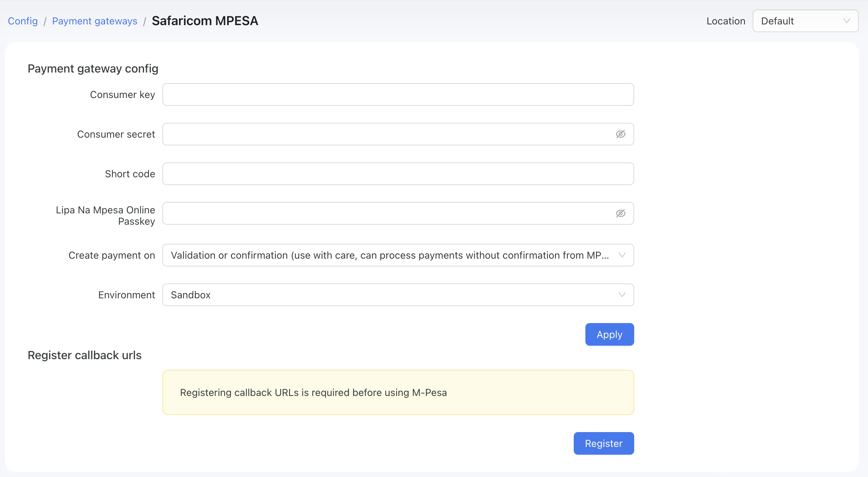Open the Environment dropdown showing Sandbox

click(398, 295)
